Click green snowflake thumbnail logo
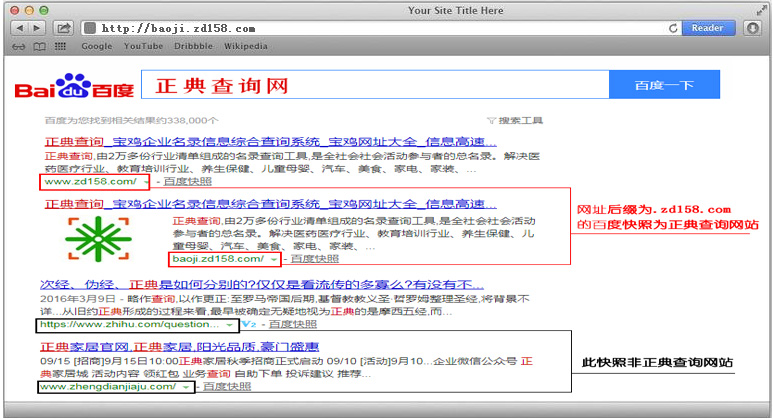Image resolution: width=773 pixels, height=420 pixels. coord(98,239)
